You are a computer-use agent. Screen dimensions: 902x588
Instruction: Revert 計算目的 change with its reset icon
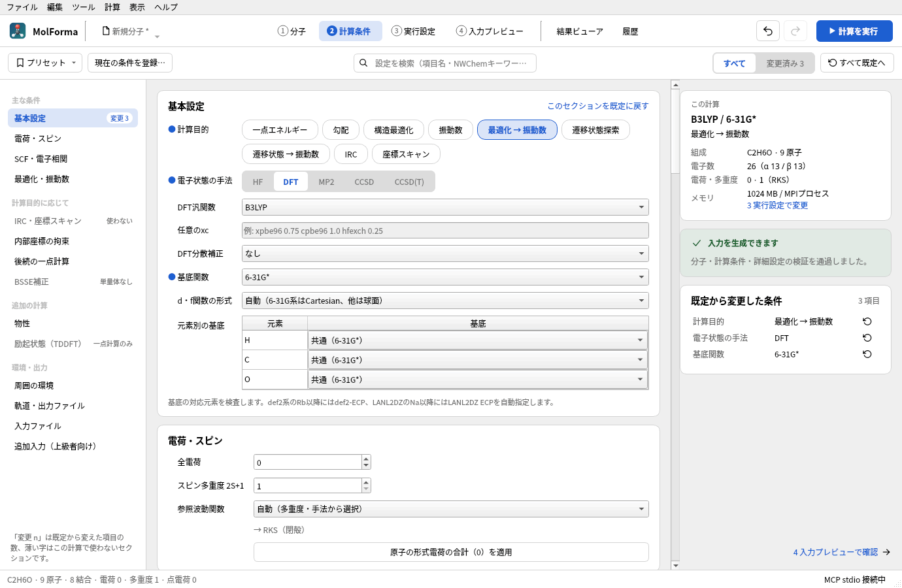(867, 321)
